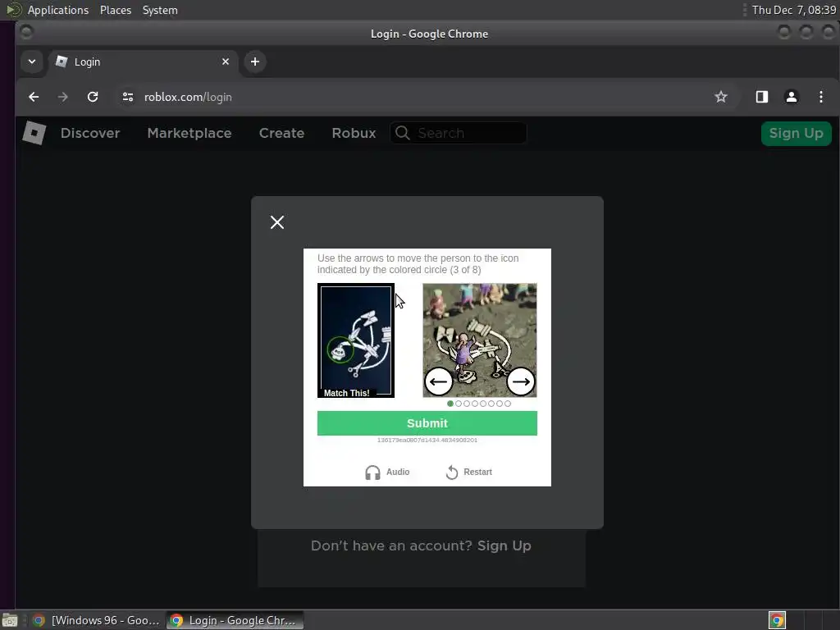
Task: Select the Login tab
Action: click(143, 62)
